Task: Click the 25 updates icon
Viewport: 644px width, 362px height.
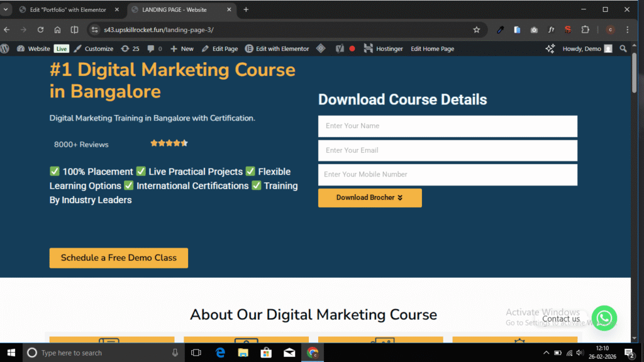Action: (130, 48)
